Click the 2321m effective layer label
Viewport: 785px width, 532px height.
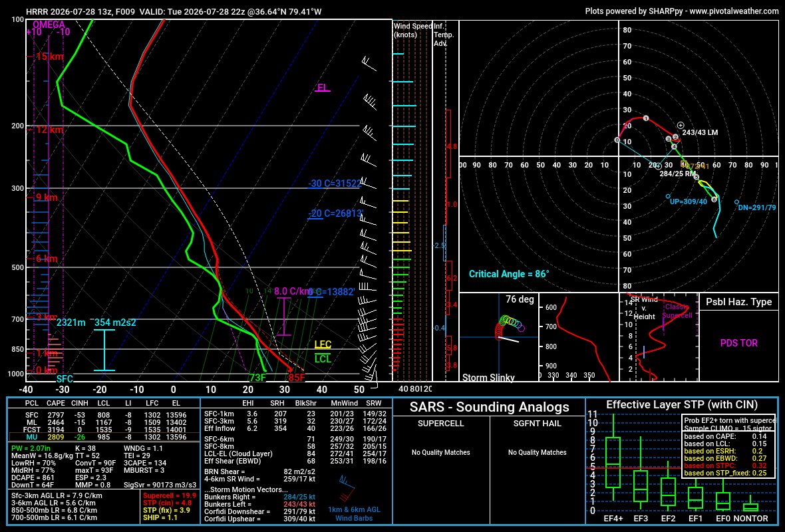(x=71, y=323)
